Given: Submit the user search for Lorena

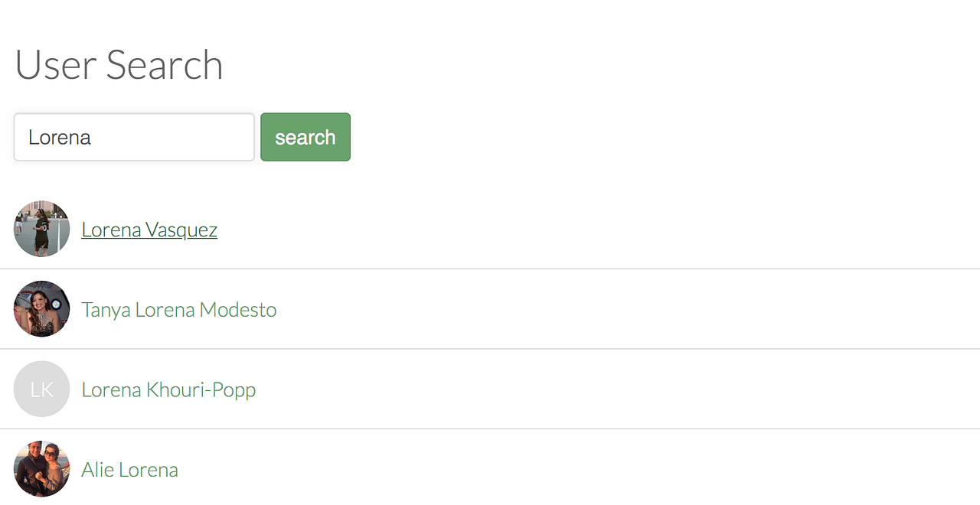Looking at the screenshot, I should [x=305, y=138].
